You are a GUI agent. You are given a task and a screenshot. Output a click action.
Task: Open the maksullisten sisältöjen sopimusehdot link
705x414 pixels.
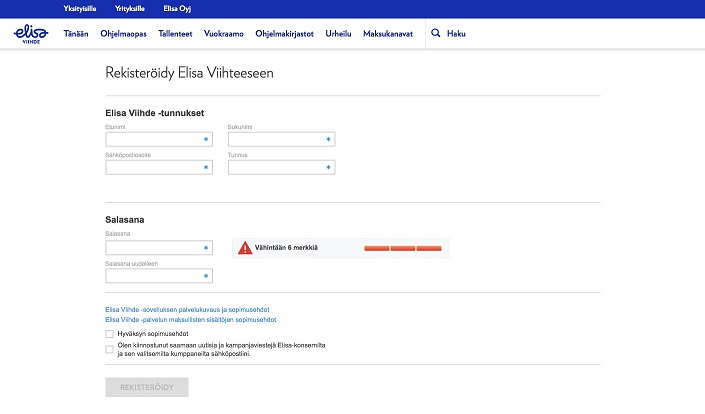(x=191, y=320)
